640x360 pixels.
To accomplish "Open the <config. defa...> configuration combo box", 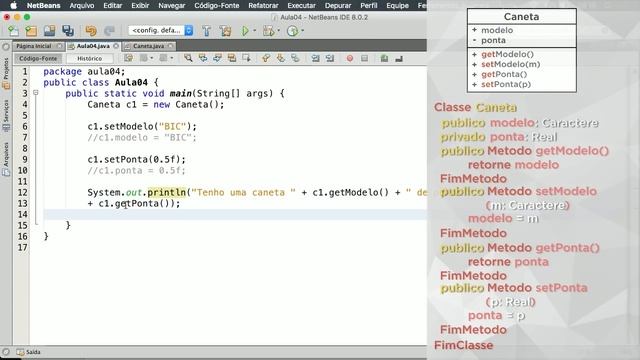I will 160,30.
